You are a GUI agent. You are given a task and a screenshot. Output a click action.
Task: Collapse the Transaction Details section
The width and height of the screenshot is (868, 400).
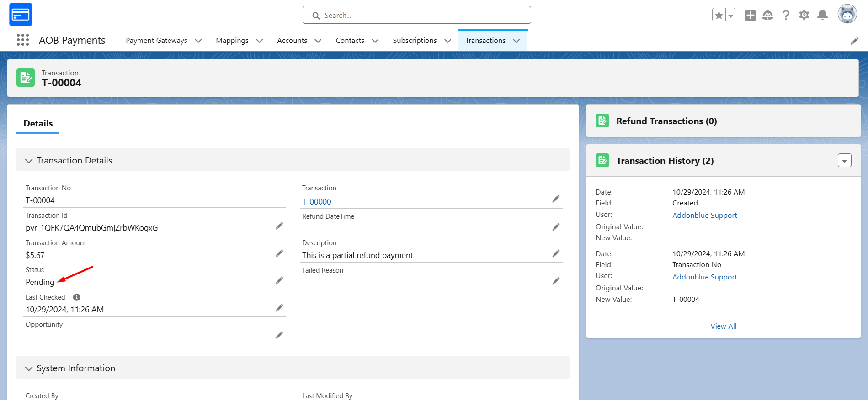point(29,161)
